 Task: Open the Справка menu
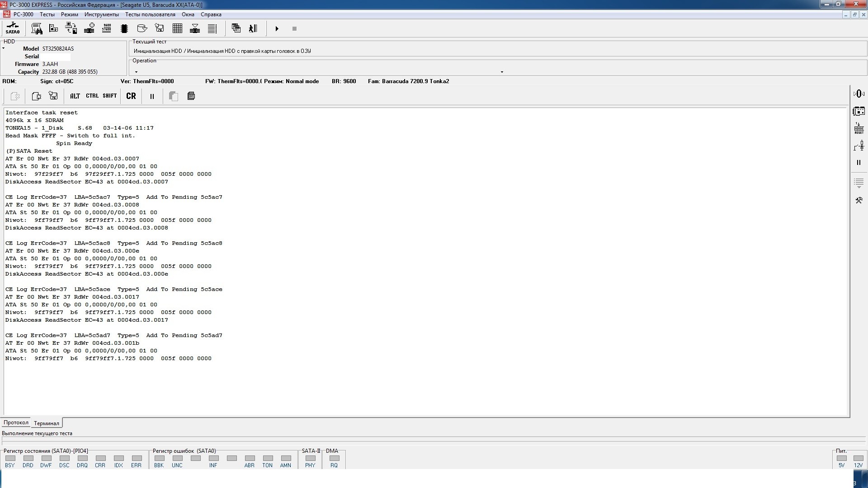(211, 14)
